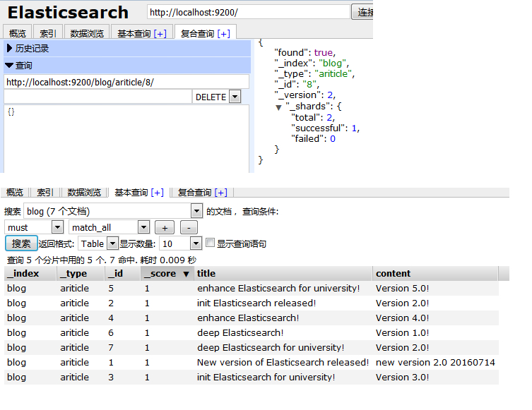Click the Elasticsearch header title
Image resolution: width=532 pixels, height=410 pixels.
[68, 13]
